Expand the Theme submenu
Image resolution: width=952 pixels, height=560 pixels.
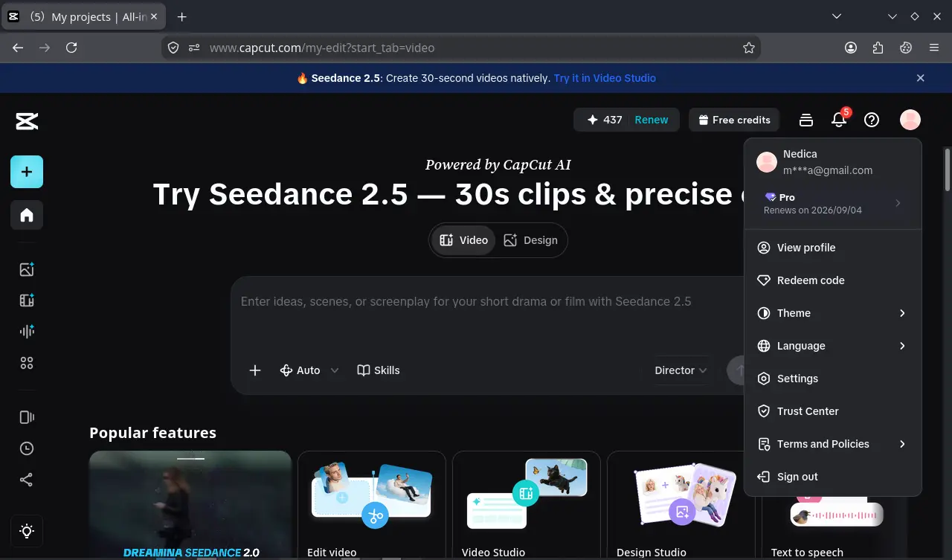832,313
